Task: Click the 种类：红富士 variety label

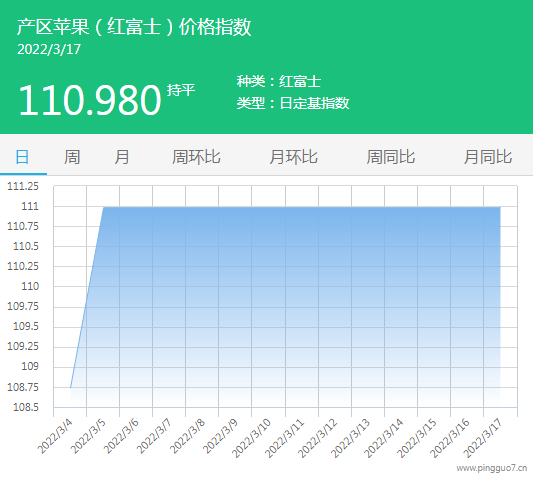Action: [x=279, y=81]
